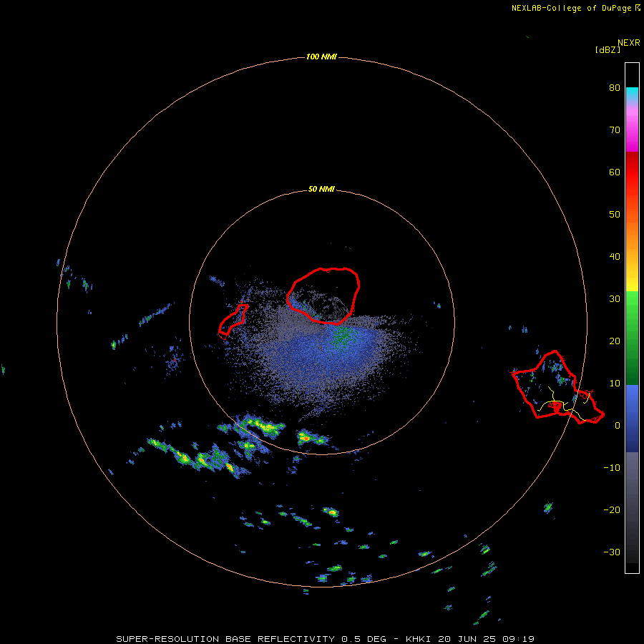Click the 40 dBZ scale value
The image size is (644, 644).
coord(615,257)
